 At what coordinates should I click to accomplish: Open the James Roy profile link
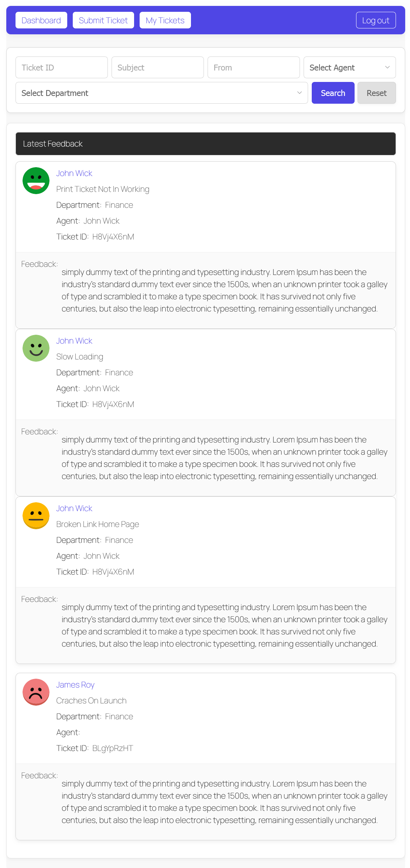75,685
